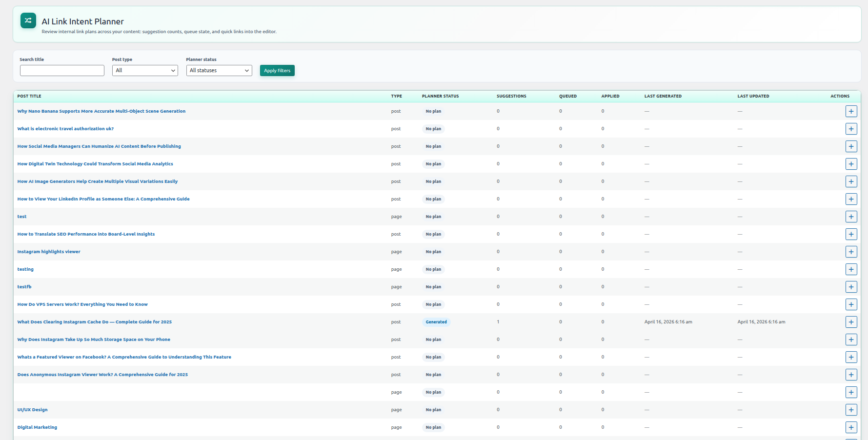Open the 'UI/UX Design' page link
This screenshot has height=440, width=868.
[32, 410]
